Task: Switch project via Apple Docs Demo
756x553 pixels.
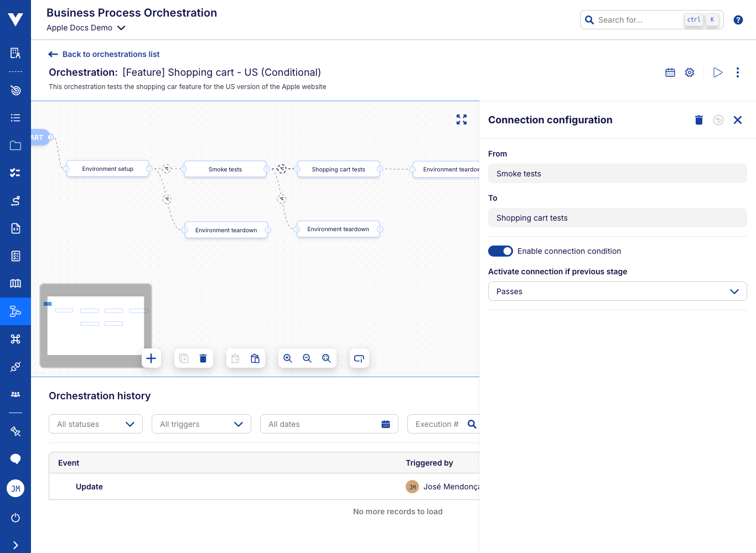Action: click(86, 28)
